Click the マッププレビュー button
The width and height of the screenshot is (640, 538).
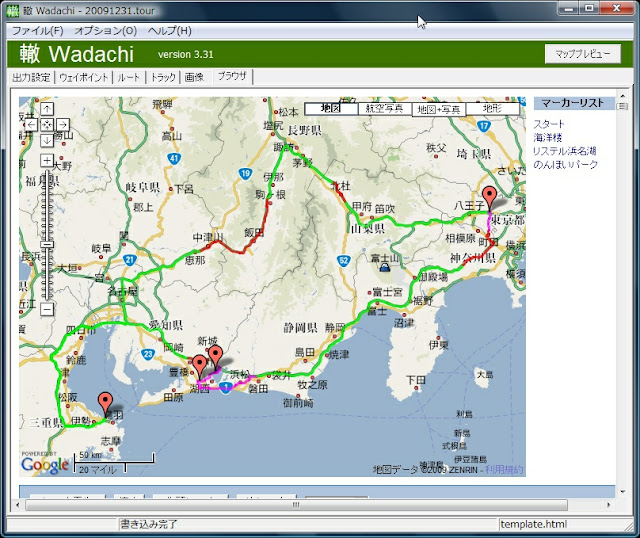tap(582, 53)
